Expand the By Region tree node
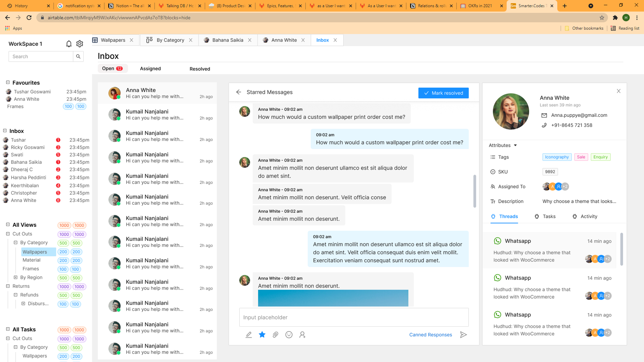This screenshot has width=644, height=362. 15,277
